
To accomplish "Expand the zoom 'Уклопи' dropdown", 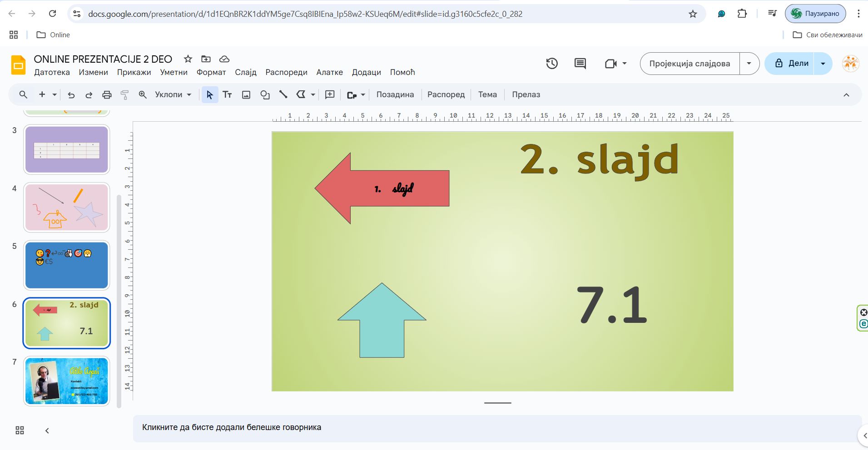I will point(173,95).
